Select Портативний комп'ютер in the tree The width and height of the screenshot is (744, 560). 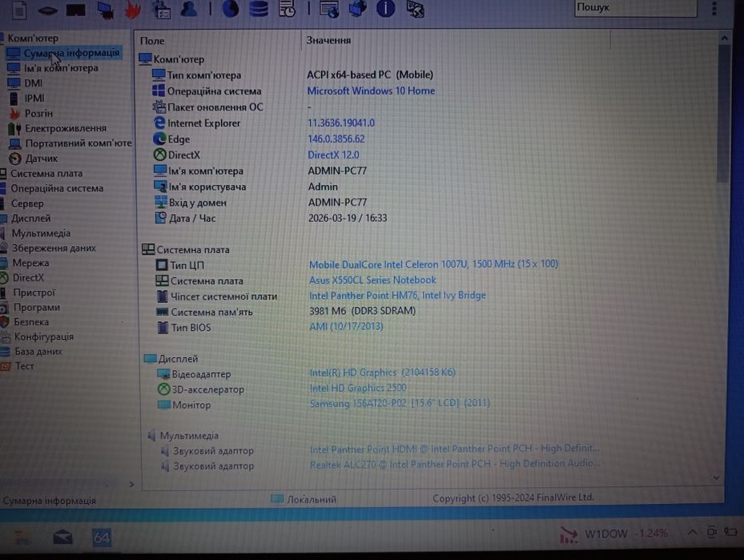pyautogui.click(x=78, y=143)
